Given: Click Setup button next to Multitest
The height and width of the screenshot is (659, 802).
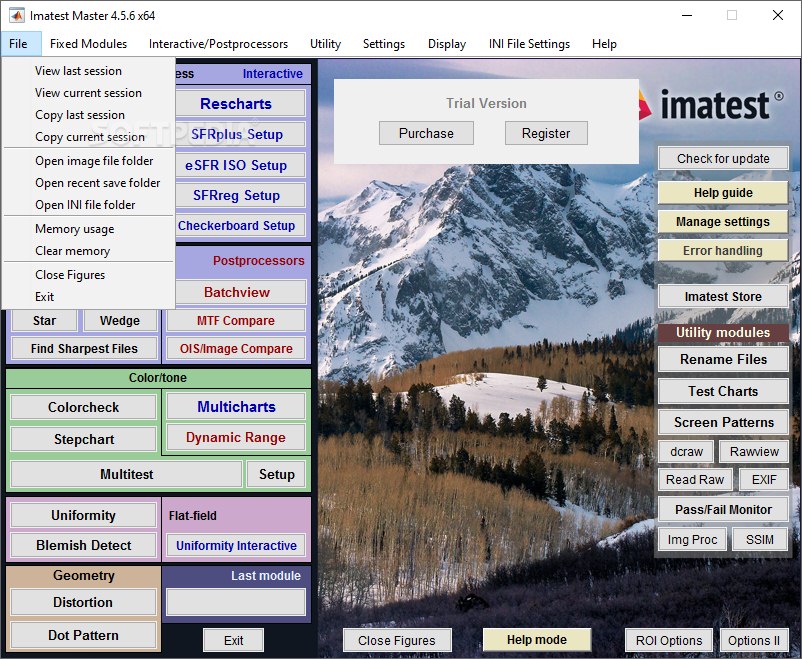Looking at the screenshot, I should point(276,474).
